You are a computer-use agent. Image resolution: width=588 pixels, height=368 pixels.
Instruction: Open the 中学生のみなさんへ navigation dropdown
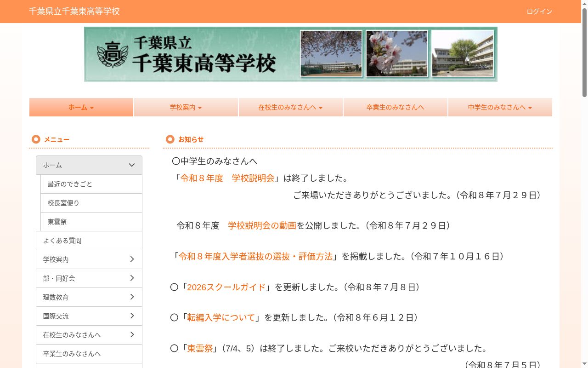click(x=500, y=107)
